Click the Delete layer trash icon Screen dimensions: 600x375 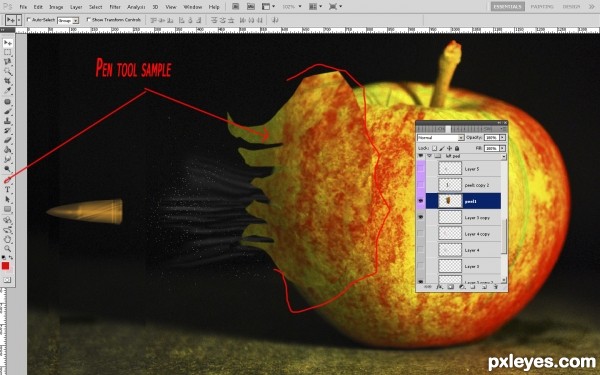pyautogui.click(x=496, y=287)
